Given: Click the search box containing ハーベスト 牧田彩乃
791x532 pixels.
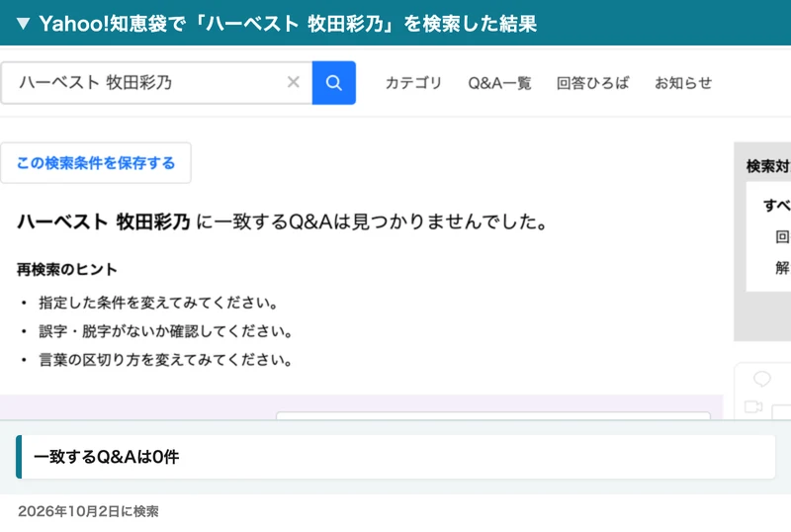Looking at the screenshot, I should point(156,83).
